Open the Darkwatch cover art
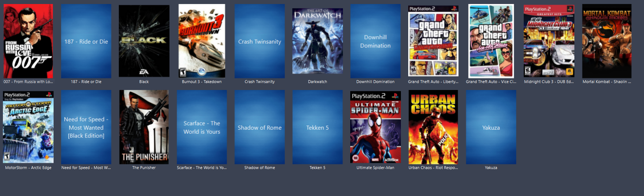The height and width of the screenshot is (196, 644). 317,41
